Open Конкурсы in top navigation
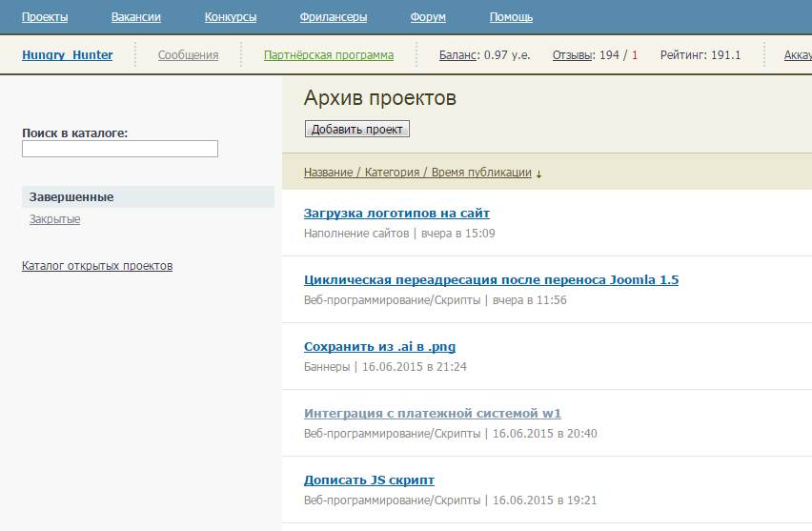 point(230,17)
